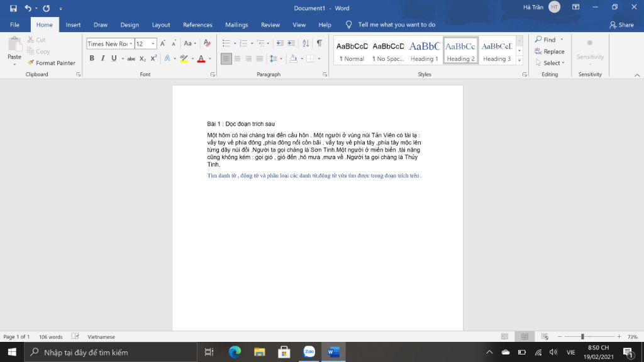Open the Change Case Aa dropdown
This screenshot has height=362, width=644.
pyautogui.click(x=190, y=43)
